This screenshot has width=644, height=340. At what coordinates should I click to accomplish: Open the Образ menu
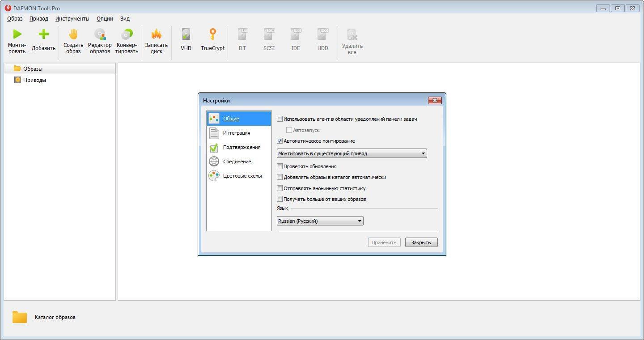(15, 19)
